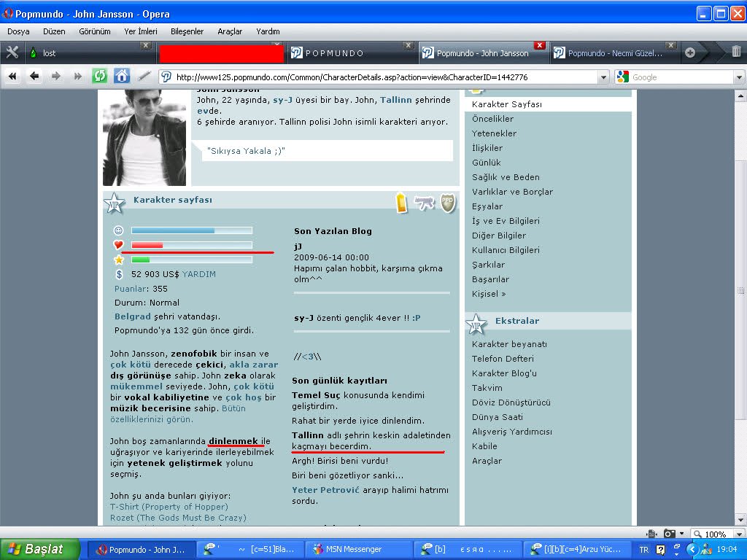Open the Yetenekler sidebar link
Screen dimensions: 747x560
(x=494, y=133)
